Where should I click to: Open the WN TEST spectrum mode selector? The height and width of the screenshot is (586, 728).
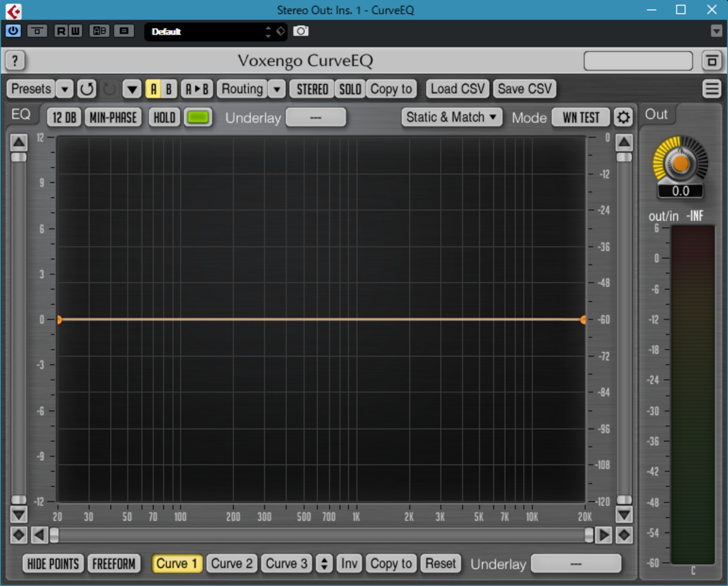tap(581, 118)
